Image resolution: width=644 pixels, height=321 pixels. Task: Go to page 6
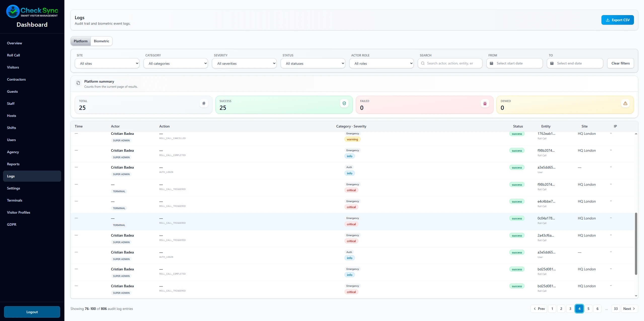click(597, 309)
